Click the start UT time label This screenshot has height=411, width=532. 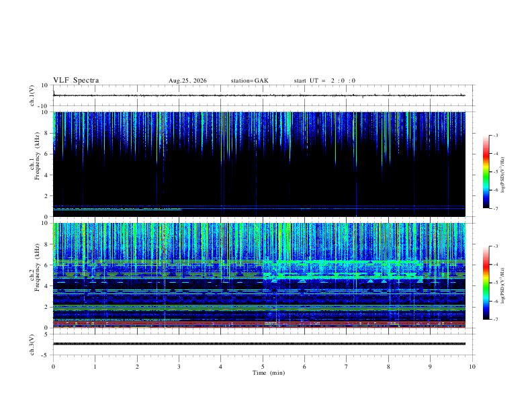(324, 81)
